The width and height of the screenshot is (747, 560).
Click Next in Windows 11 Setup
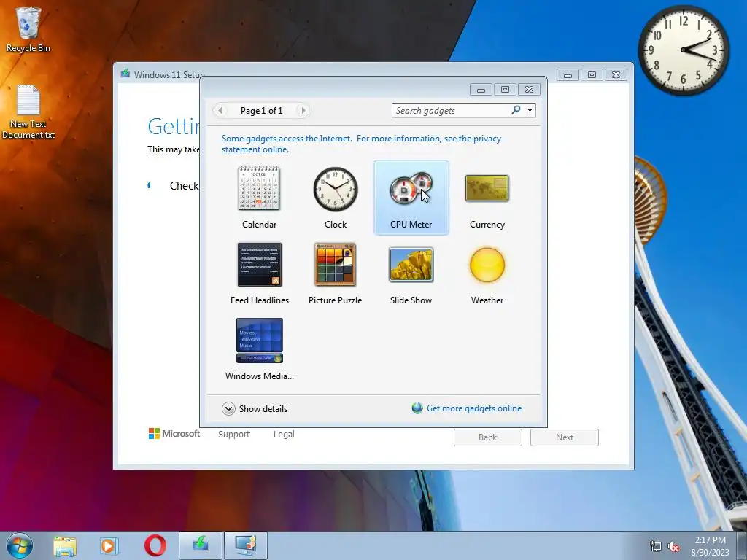click(565, 437)
